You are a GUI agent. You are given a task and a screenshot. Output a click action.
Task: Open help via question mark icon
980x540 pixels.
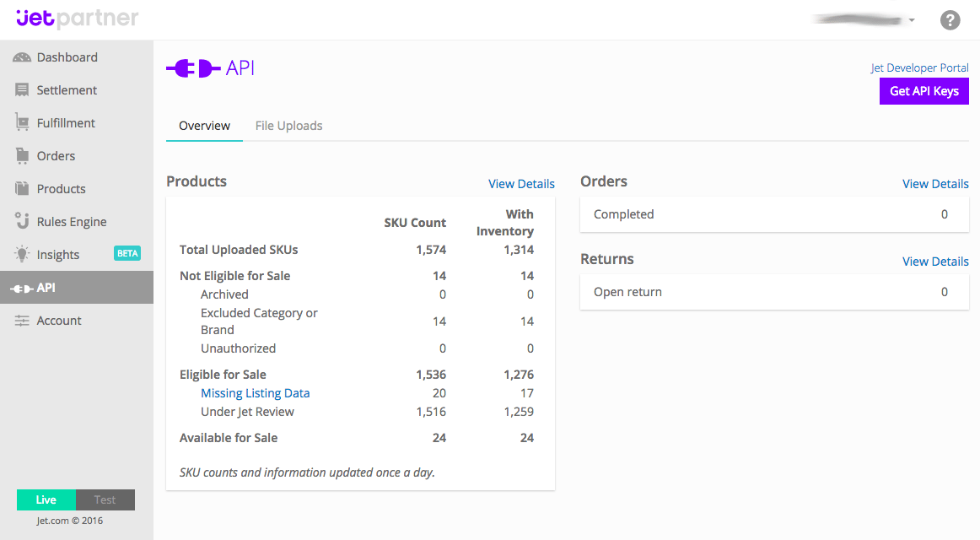[x=950, y=20]
